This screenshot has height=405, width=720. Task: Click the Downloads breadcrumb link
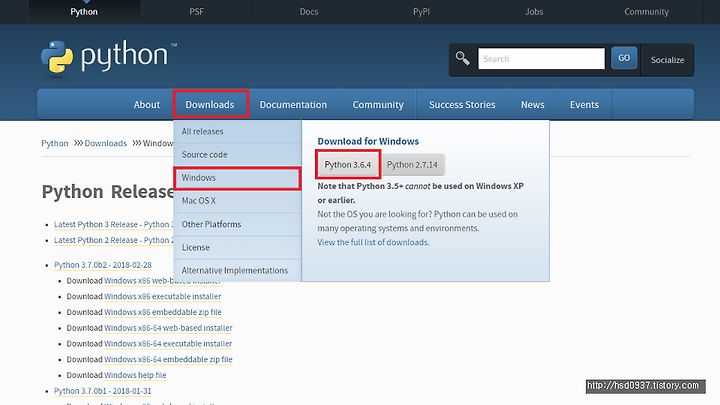pos(106,143)
